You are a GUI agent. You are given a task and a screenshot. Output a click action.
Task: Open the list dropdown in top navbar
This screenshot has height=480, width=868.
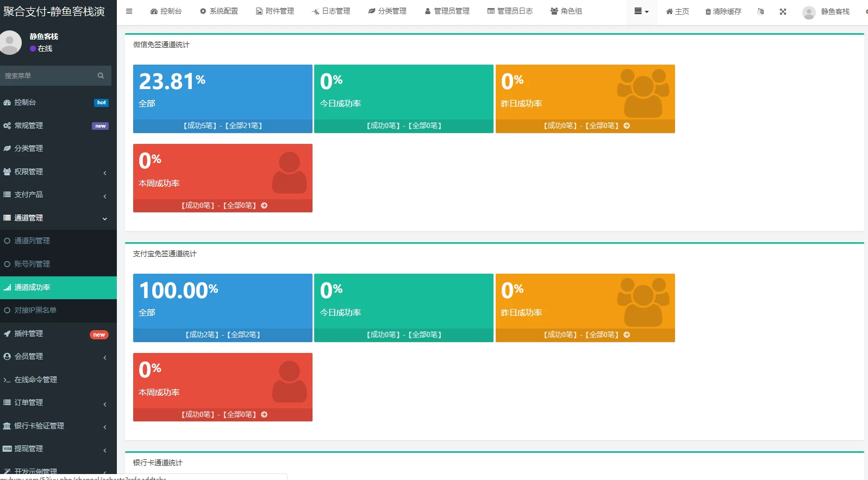tap(641, 11)
